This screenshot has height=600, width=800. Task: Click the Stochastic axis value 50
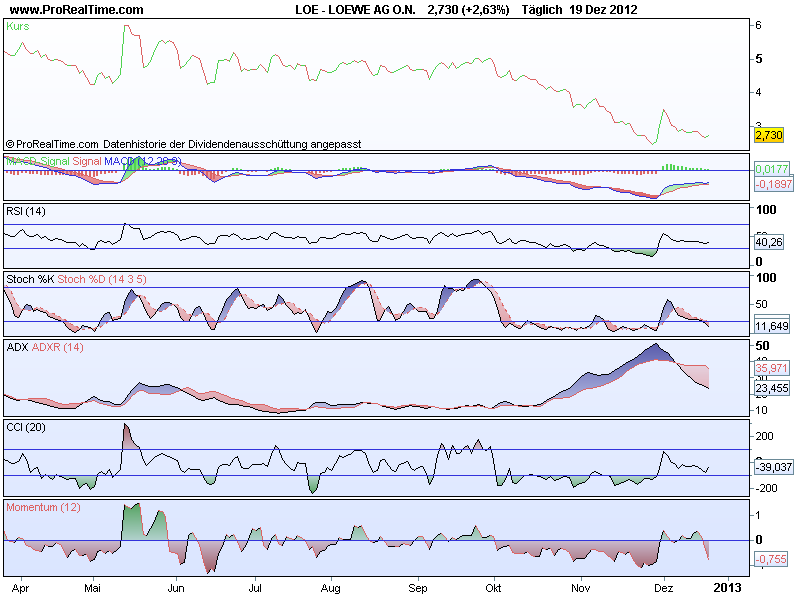pos(761,304)
